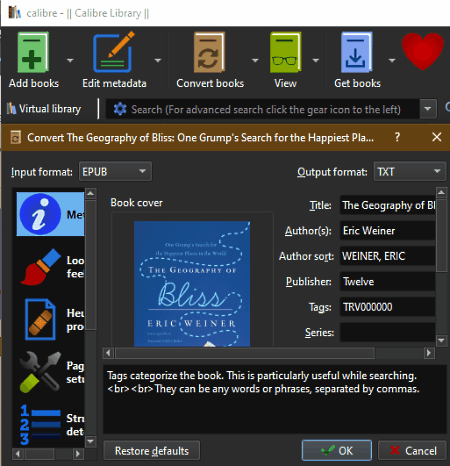Click the empty Series field
Viewport: 450px width, 466px height.
(x=388, y=332)
